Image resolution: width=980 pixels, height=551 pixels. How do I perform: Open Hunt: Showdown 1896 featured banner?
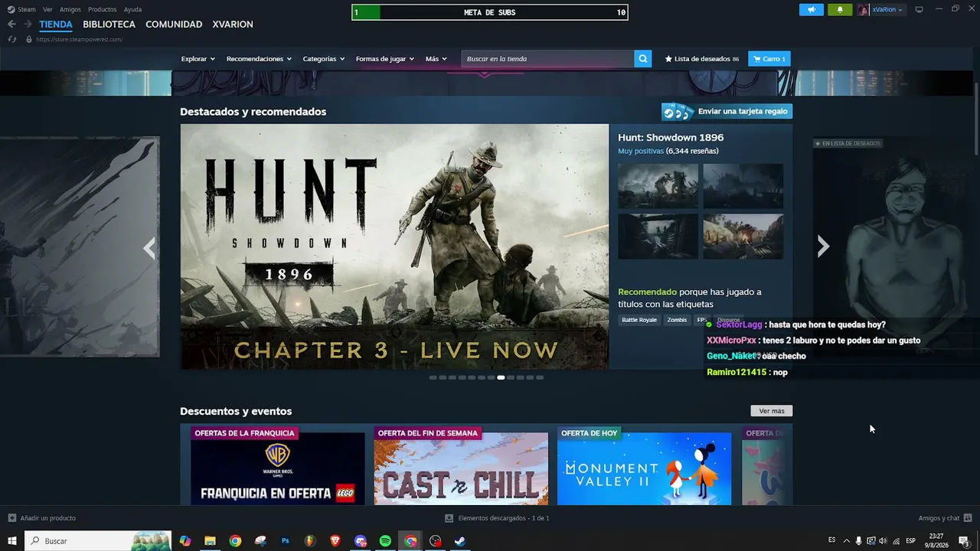(394, 247)
